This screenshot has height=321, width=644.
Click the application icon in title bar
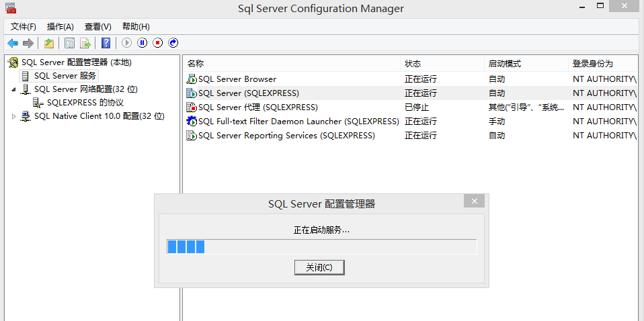click(x=11, y=8)
